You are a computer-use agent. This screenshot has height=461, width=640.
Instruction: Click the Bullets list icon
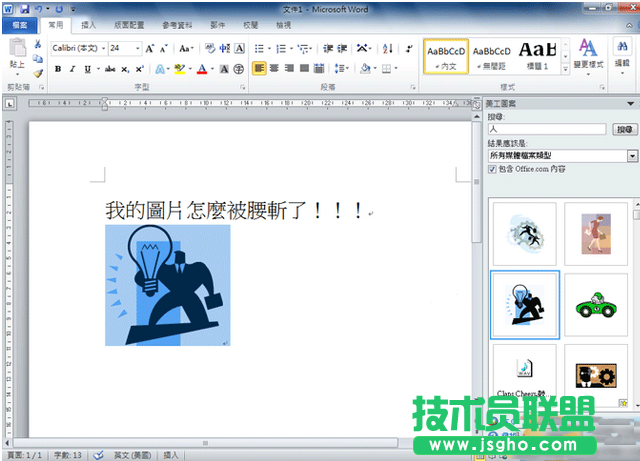pos(259,49)
